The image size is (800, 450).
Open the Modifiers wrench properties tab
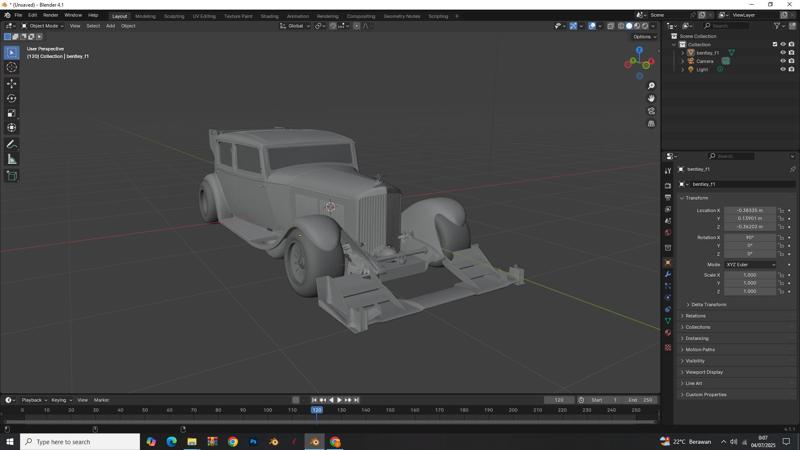[x=668, y=274]
